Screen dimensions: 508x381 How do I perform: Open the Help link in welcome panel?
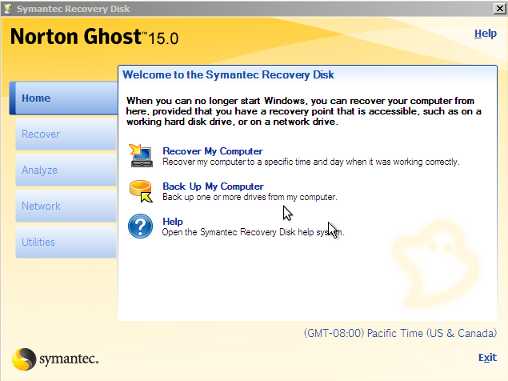[173, 221]
